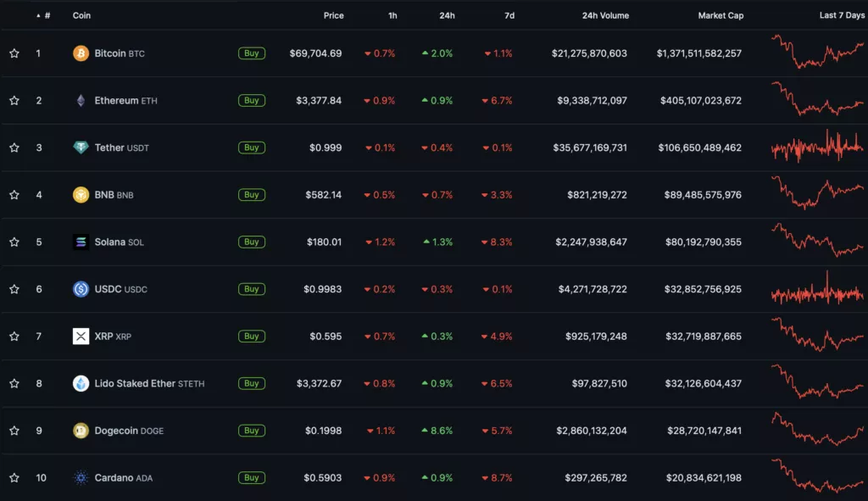Buy Bitcoin with the Buy button
868x501 pixels.
pyautogui.click(x=251, y=53)
